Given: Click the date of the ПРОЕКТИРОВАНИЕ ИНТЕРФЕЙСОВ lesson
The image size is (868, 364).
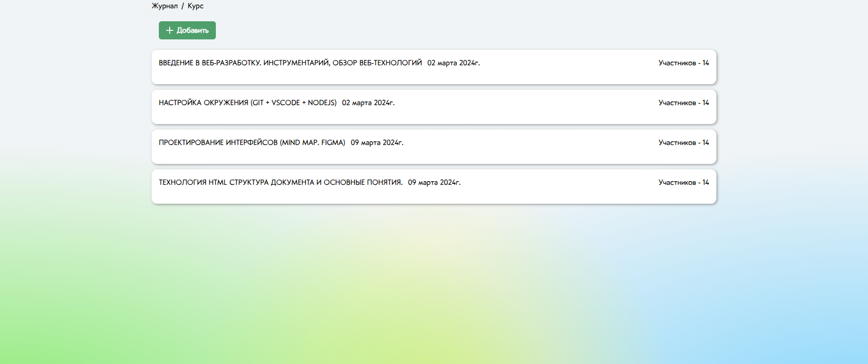Looking at the screenshot, I should 377,143.
